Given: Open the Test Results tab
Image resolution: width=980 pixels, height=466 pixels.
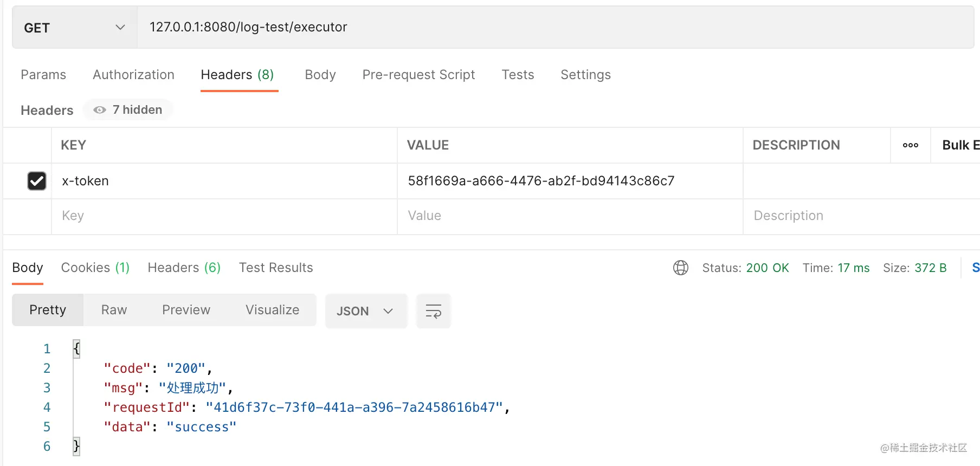Looking at the screenshot, I should coord(276,268).
